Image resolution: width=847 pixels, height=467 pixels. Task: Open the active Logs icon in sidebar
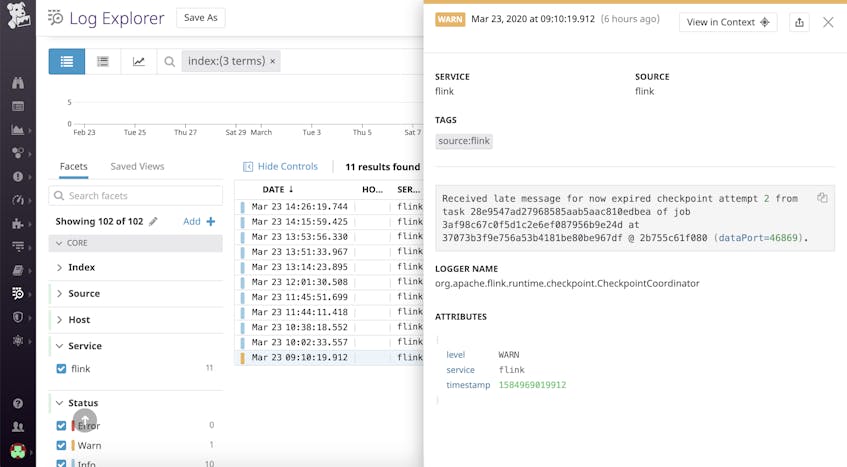pyautogui.click(x=18, y=293)
